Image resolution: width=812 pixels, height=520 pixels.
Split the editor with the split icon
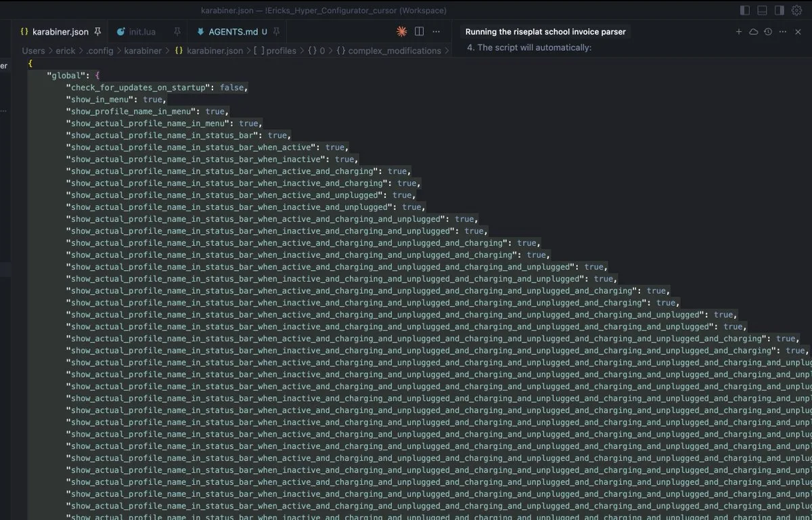coord(419,32)
